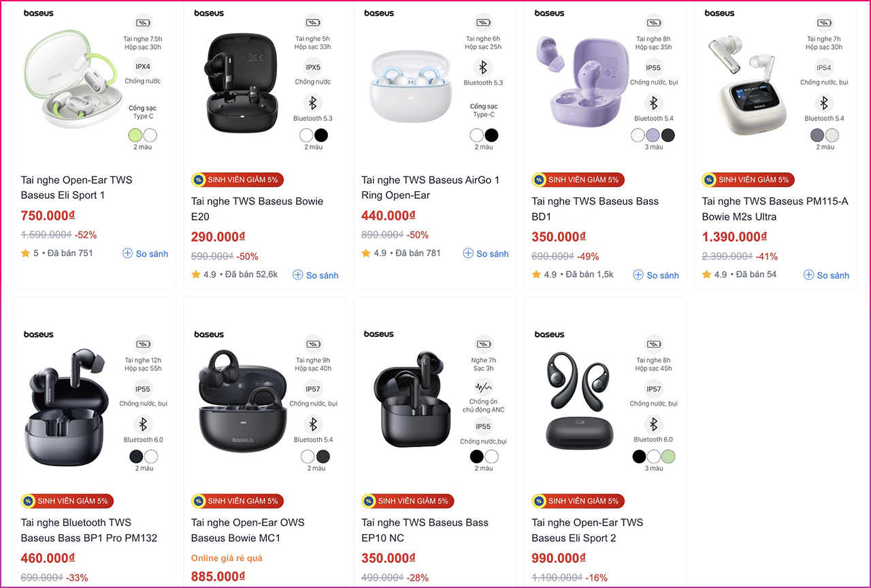The image size is (871, 588).
Task: Open Tai nghe TWS Baseus PM115-A Bowie M2s Ultra
Action: pyautogui.click(x=775, y=209)
